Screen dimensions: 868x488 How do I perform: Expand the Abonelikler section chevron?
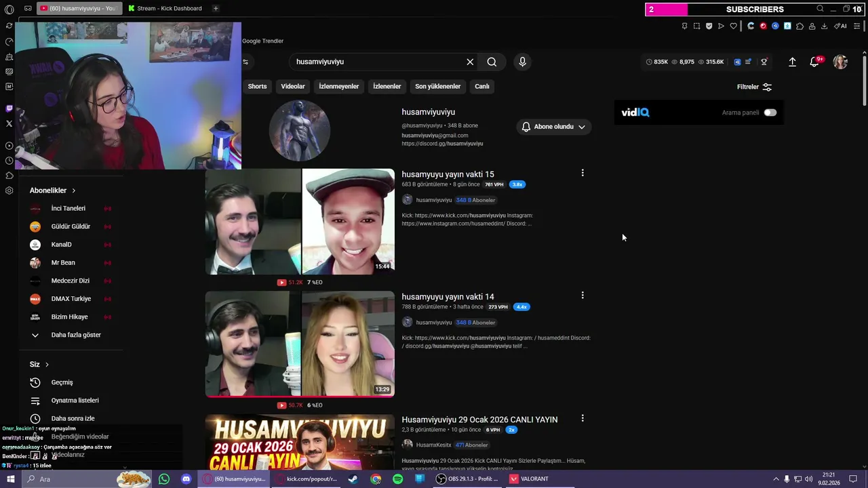(x=74, y=190)
